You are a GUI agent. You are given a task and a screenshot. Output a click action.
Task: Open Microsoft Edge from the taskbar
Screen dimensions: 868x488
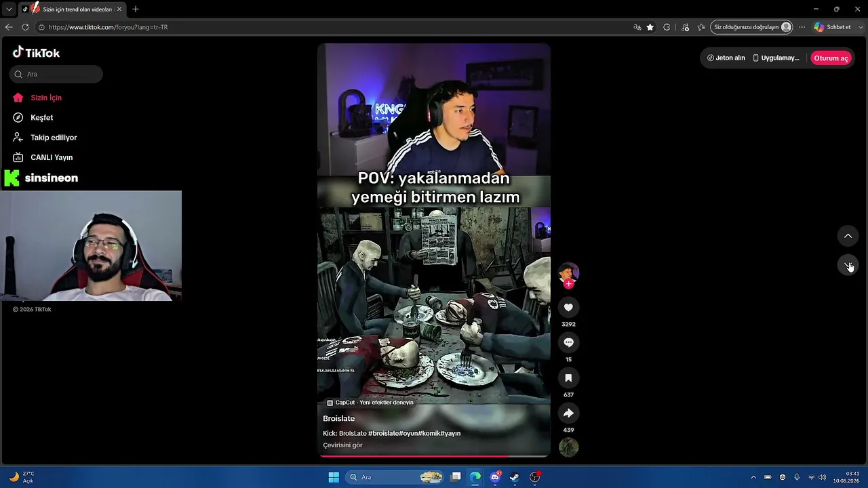[x=475, y=477]
